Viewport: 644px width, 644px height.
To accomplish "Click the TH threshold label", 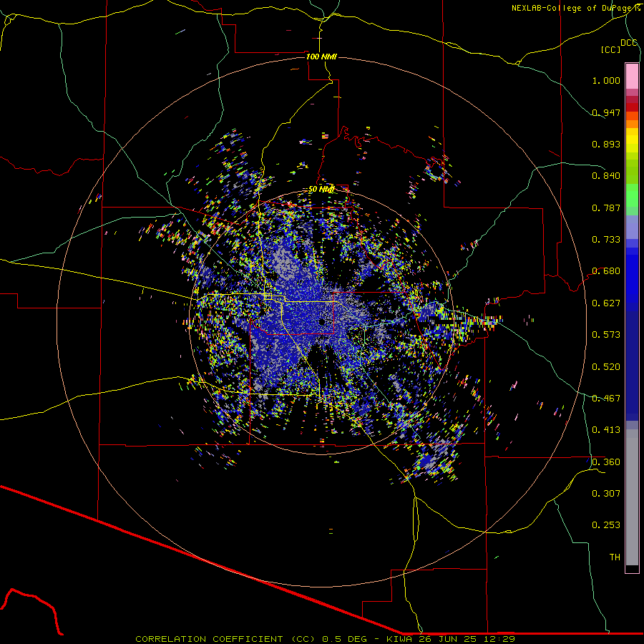I will 615,557.
